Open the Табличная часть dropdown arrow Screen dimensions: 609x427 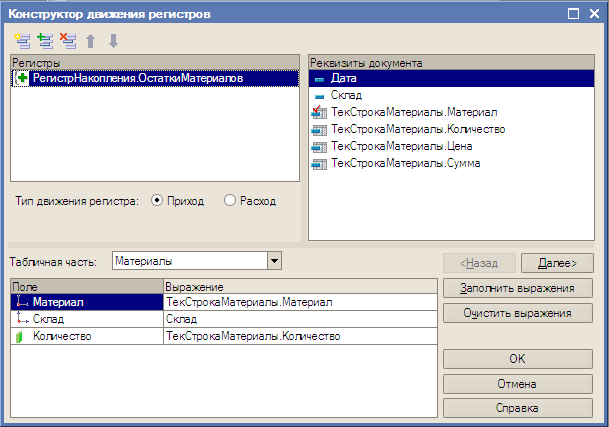(x=274, y=261)
